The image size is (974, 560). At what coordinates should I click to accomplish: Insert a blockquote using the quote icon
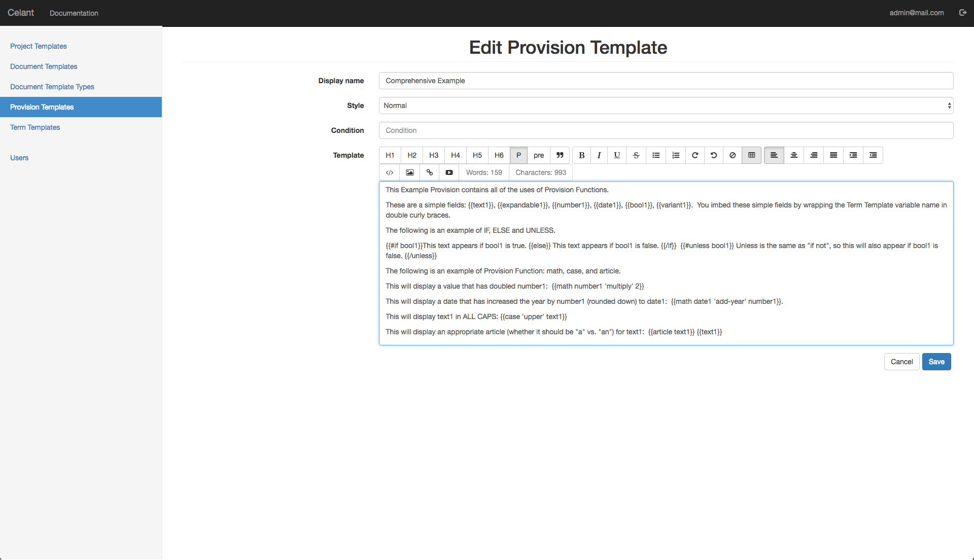[559, 155]
